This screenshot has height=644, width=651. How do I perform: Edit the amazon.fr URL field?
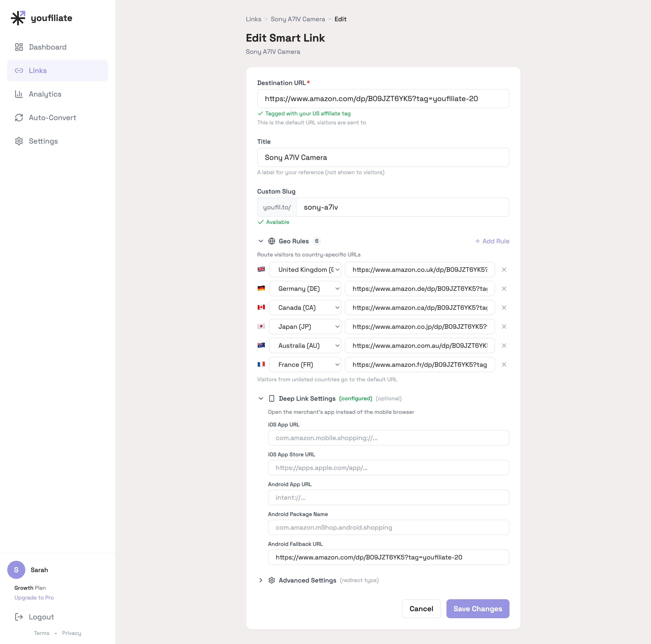click(x=420, y=365)
